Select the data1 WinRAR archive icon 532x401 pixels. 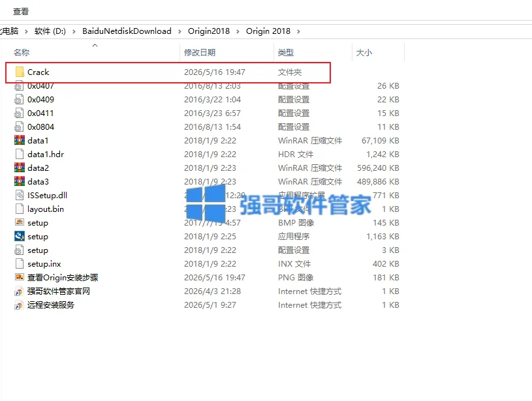click(x=20, y=140)
